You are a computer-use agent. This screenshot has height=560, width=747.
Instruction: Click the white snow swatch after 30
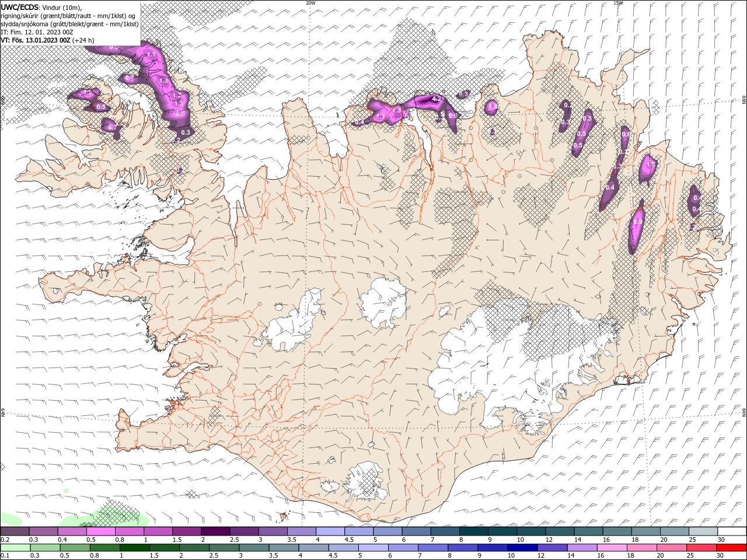pos(732,531)
